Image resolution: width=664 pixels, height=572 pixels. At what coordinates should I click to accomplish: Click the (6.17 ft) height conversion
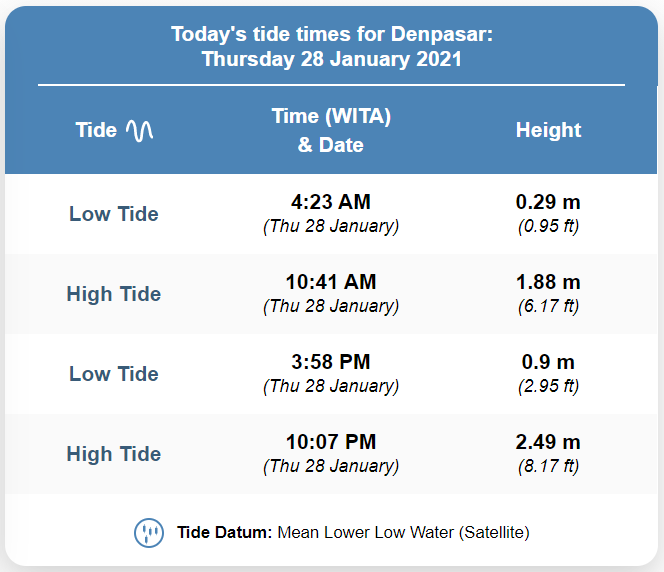(548, 306)
